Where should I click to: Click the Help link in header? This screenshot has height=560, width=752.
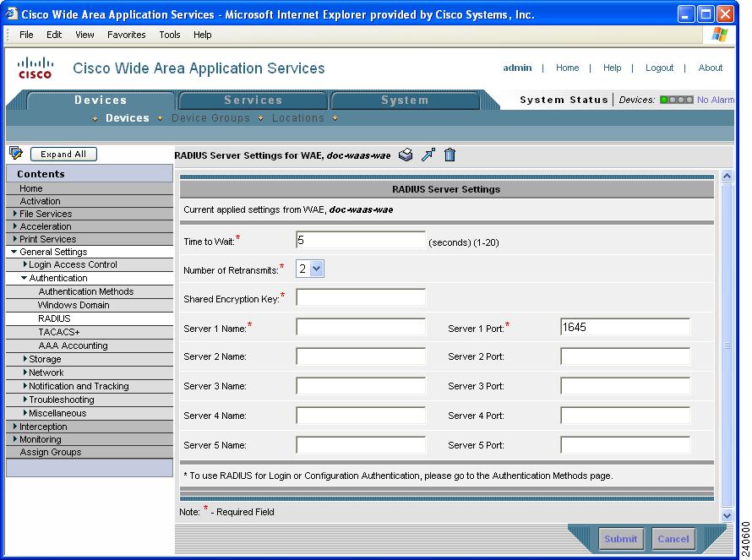tap(612, 68)
